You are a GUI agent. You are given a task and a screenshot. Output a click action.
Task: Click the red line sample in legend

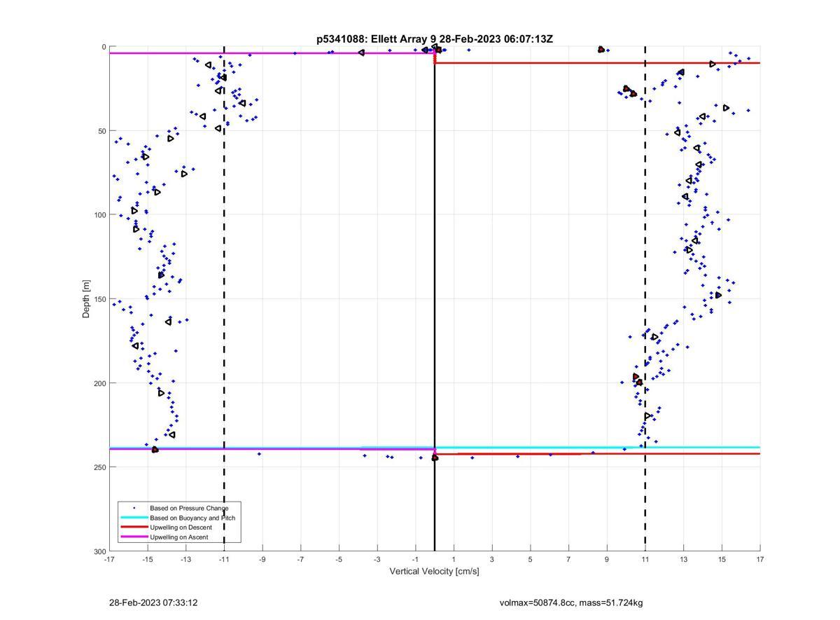[134, 528]
